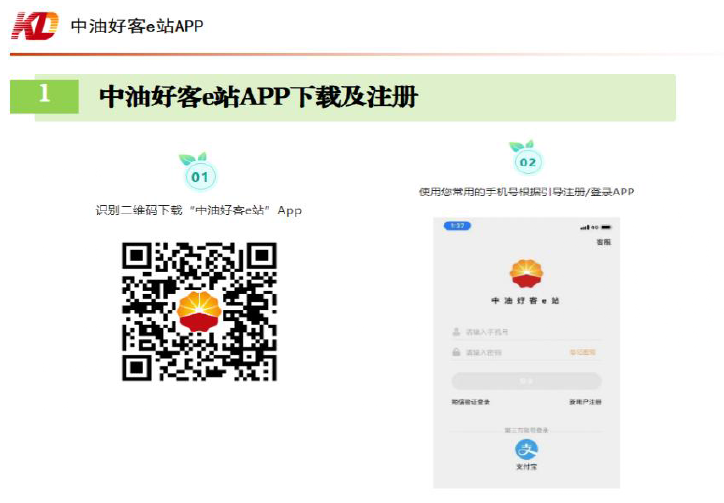Tap the Alipay (支付宝) login icon
The height and width of the screenshot is (503, 724).
pyautogui.click(x=526, y=449)
